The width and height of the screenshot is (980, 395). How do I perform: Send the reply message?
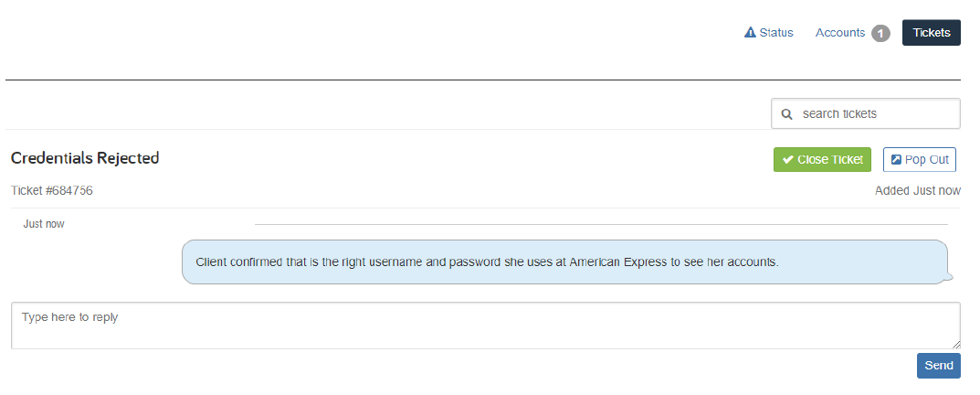[939, 366]
